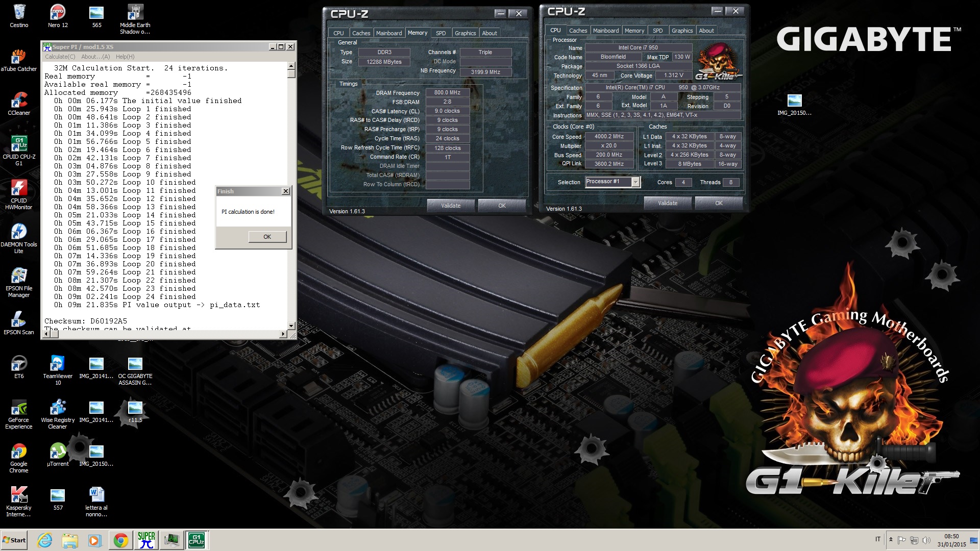
Task: Open the CPUID CPU-Z G1 shortcut
Action: [x=19, y=151]
